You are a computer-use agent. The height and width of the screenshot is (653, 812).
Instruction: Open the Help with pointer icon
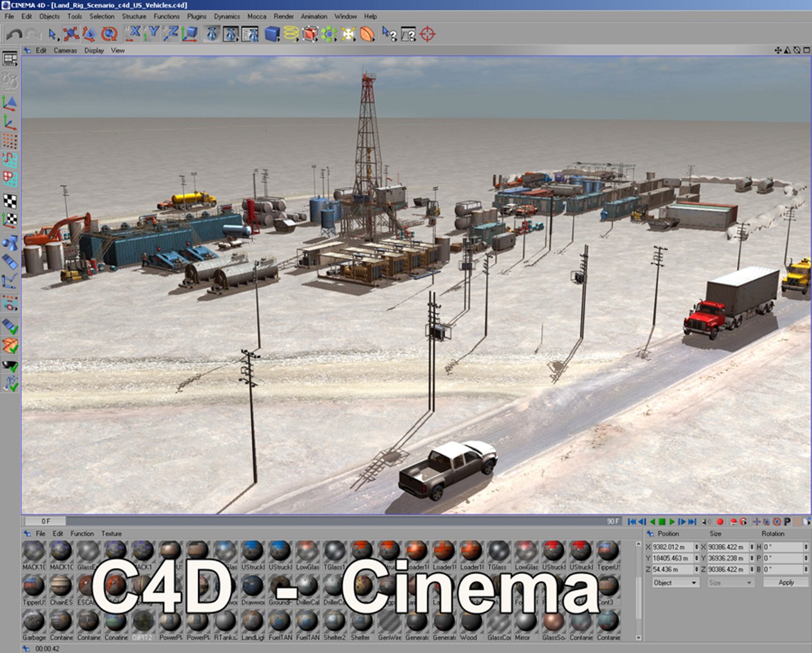coord(389,34)
